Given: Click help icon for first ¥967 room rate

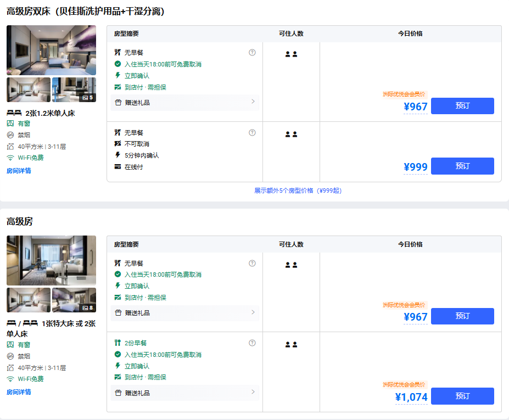Looking at the screenshot, I should point(252,53).
